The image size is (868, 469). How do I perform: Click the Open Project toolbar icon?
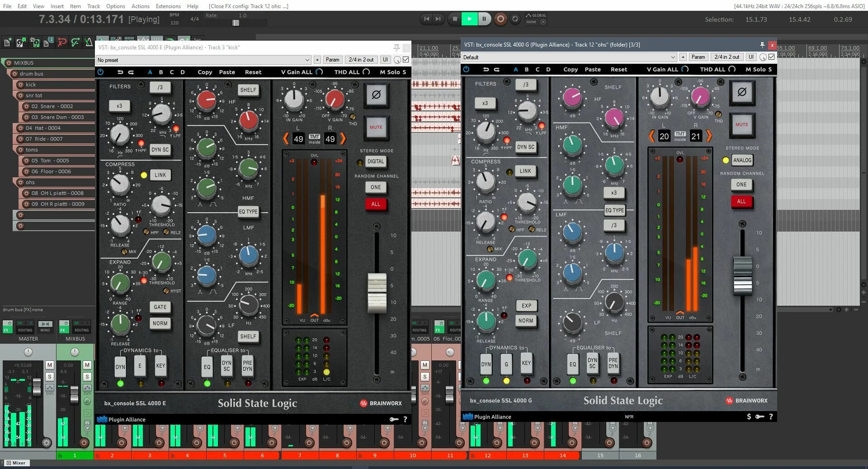20,43
